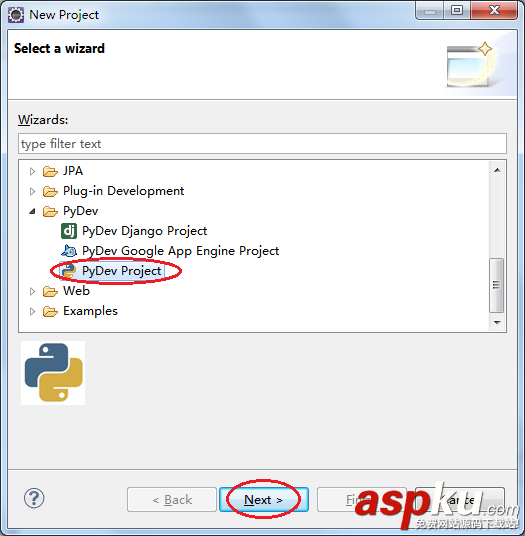This screenshot has height=536, width=525.
Task: Click the Eclipse icon in the title bar
Action: (16, 15)
